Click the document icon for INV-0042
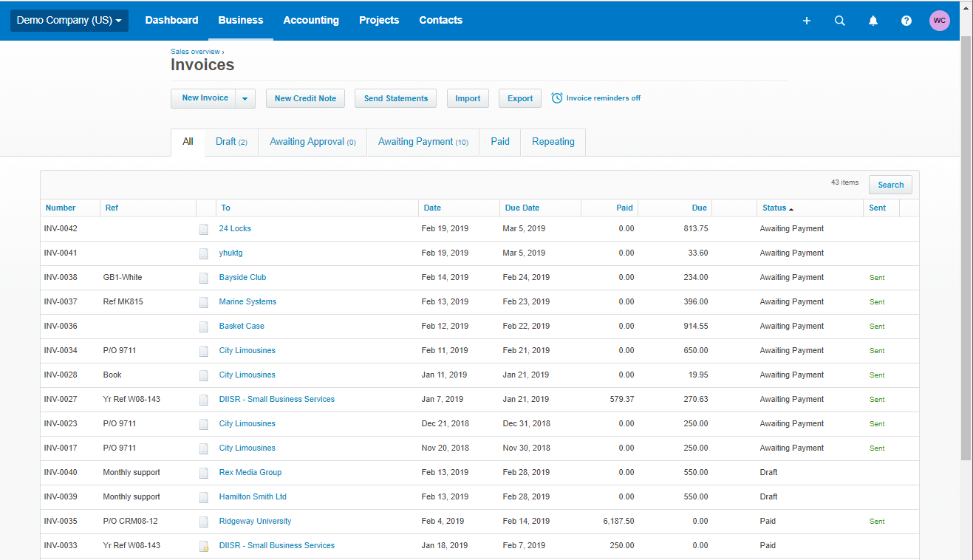 point(203,229)
